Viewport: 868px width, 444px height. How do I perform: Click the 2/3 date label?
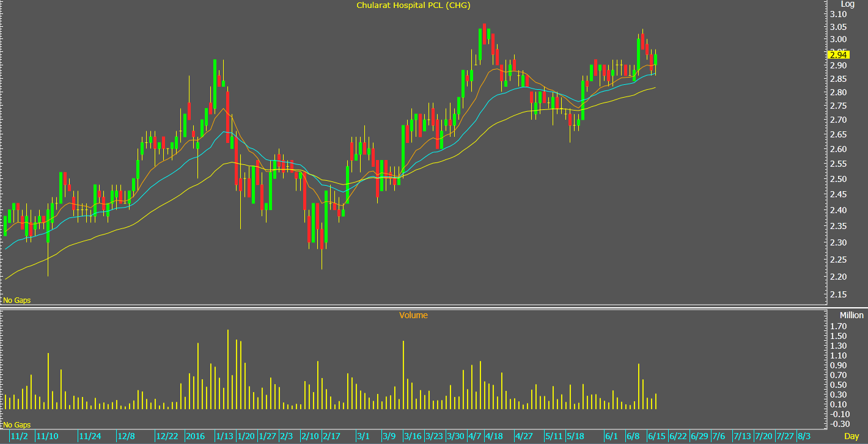tap(286, 436)
